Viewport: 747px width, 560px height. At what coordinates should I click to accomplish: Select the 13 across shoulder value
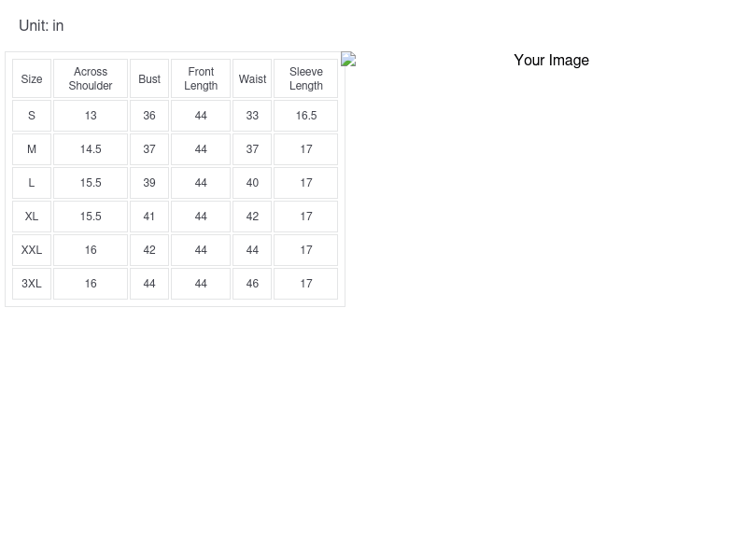[x=91, y=116]
